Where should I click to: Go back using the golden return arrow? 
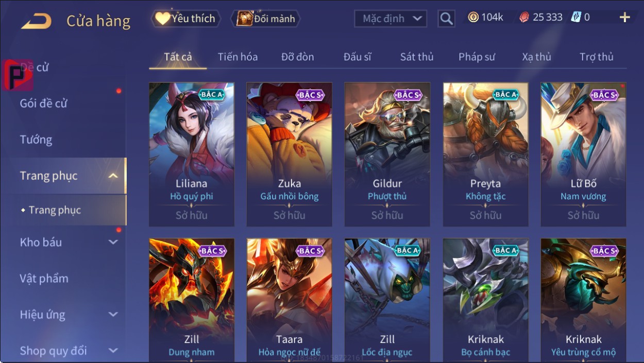[x=36, y=21]
